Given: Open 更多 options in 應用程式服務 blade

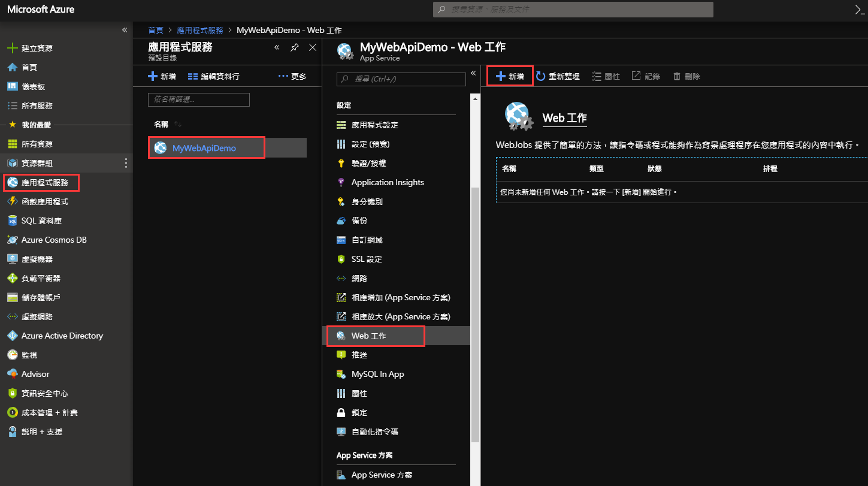Looking at the screenshot, I should pyautogui.click(x=292, y=76).
